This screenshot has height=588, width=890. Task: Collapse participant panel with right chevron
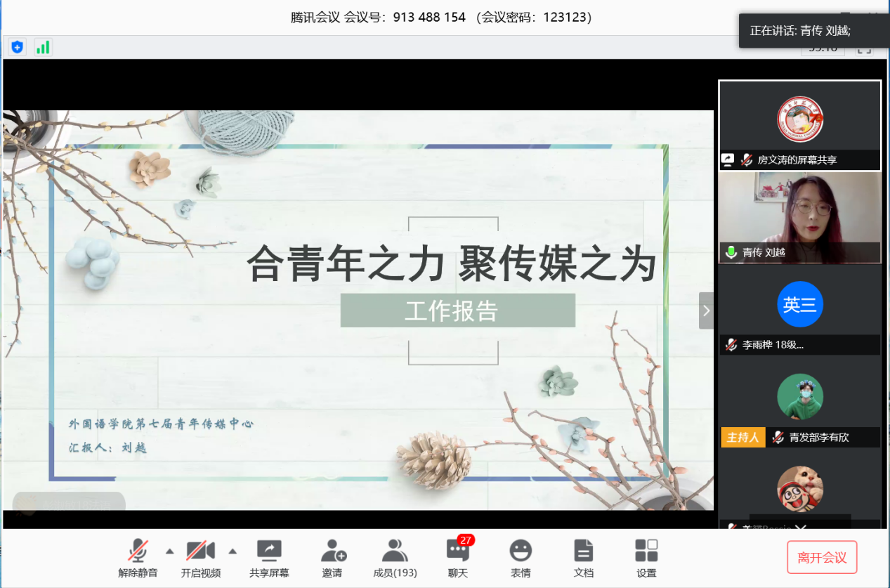coord(706,311)
